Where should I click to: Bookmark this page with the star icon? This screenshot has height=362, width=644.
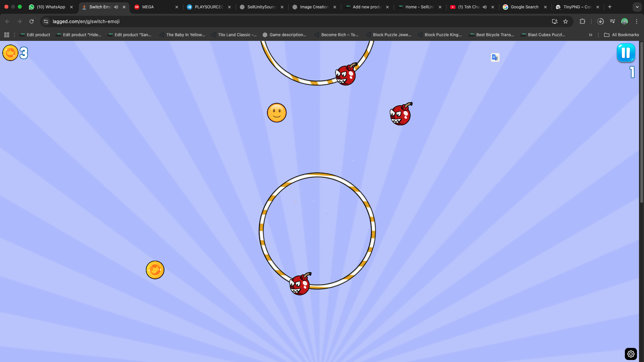coord(566,21)
